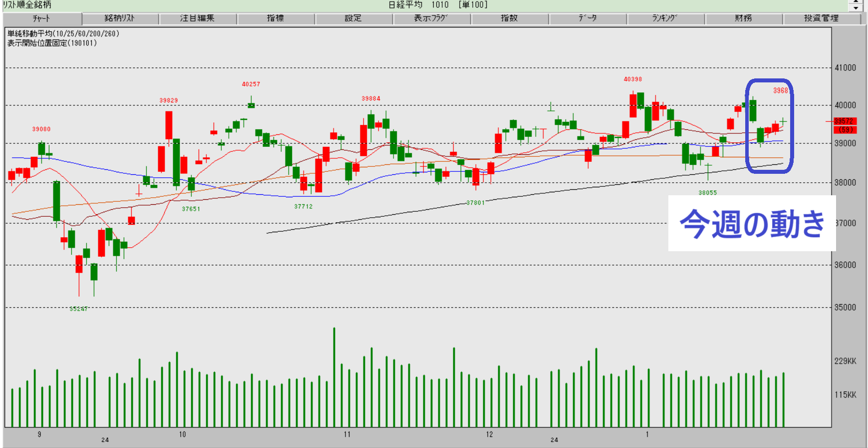Click the 41000 price axis label

(x=846, y=68)
